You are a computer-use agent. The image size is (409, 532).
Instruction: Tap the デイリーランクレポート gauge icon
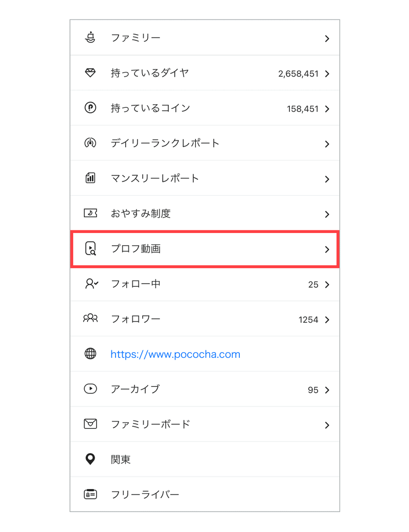tap(90, 143)
